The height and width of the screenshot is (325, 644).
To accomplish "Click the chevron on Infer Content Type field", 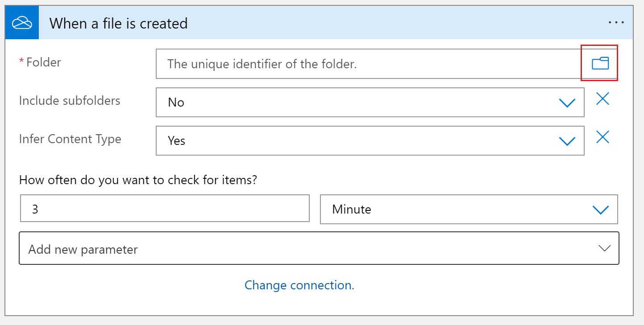I will [567, 140].
